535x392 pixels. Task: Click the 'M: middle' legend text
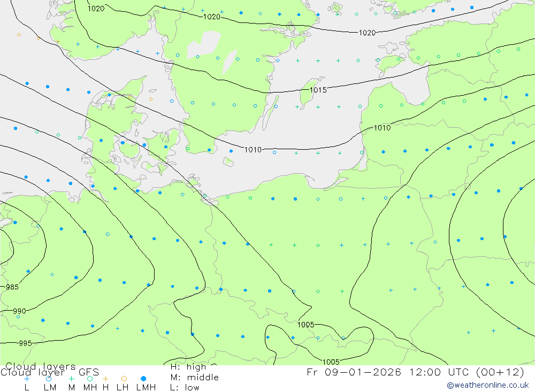[x=195, y=378]
